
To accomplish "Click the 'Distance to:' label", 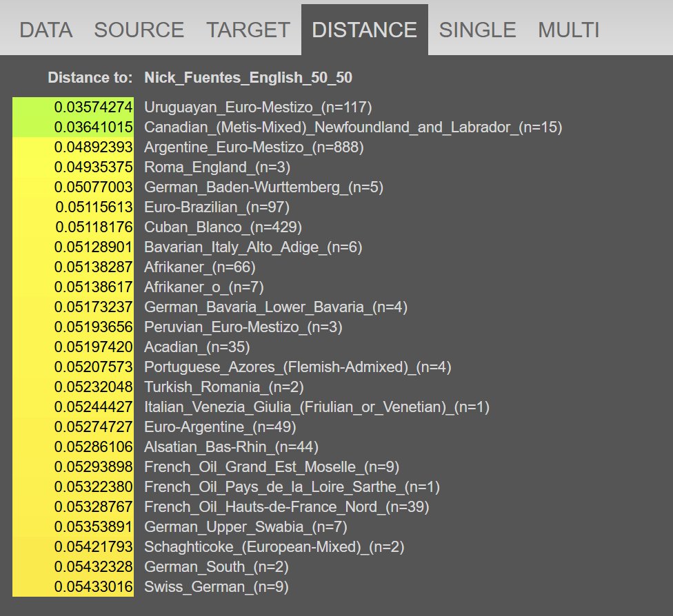I will click(90, 78).
